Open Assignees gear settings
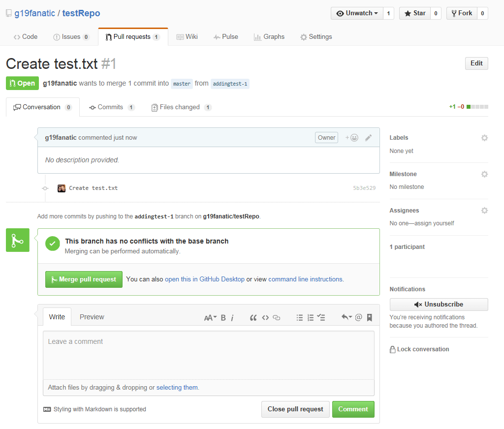 tap(484, 211)
